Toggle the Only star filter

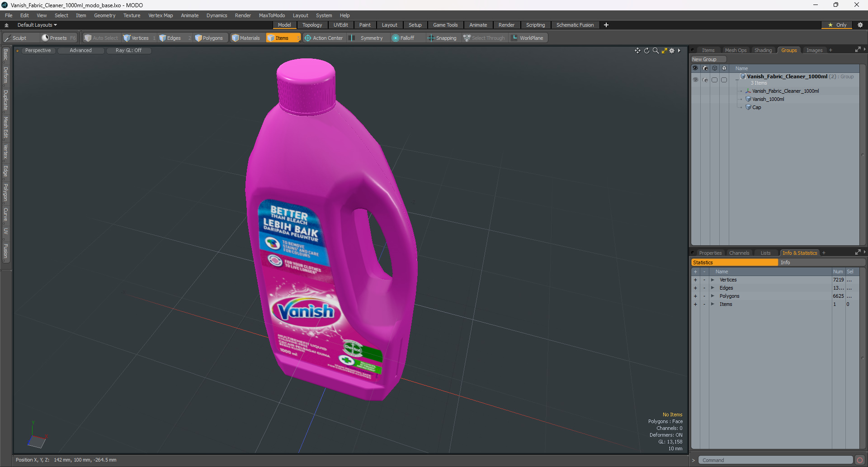point(837,25)
